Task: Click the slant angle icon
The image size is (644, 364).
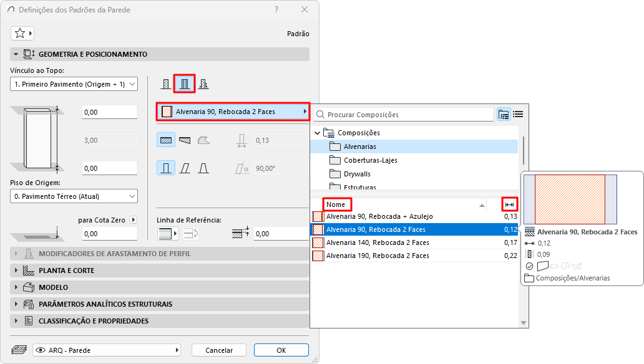Action: click(x=242, y=168)
